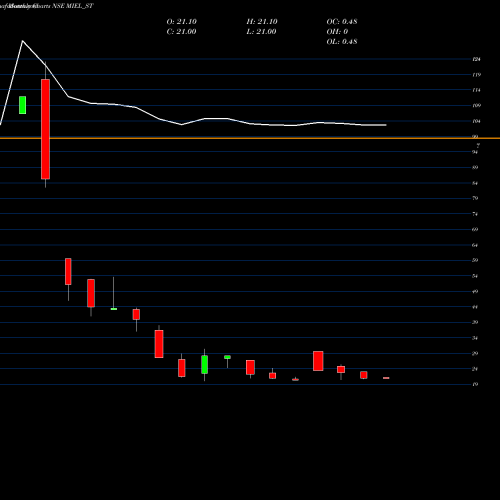Click the 114 price axis label

coord(476,90)
